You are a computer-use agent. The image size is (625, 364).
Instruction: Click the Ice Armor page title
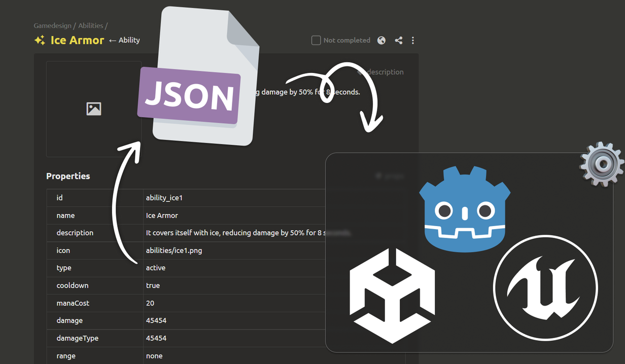pyautogui.click(x=77, y=41)
